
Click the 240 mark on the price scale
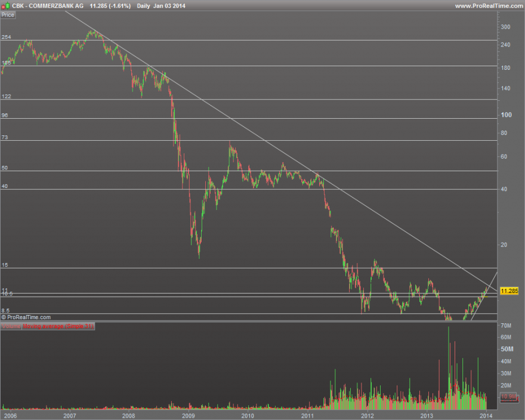505,45
